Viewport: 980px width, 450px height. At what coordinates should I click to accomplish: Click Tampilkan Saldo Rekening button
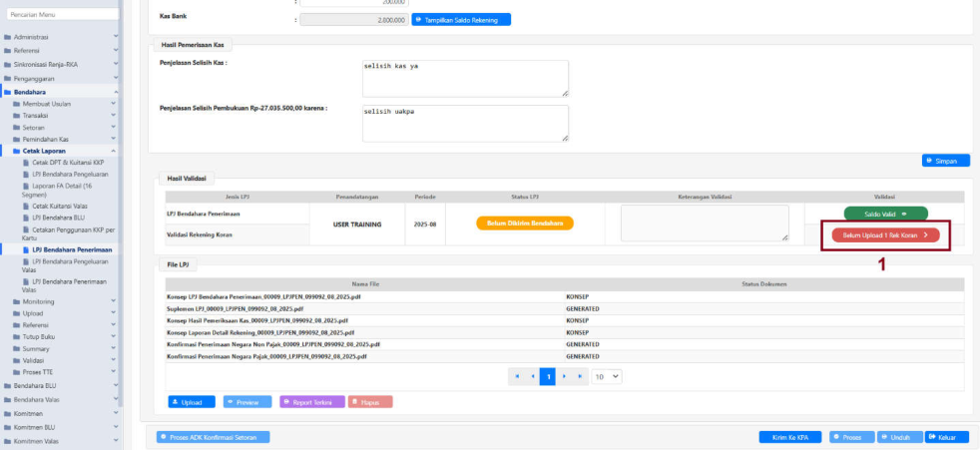coord(460,19)
